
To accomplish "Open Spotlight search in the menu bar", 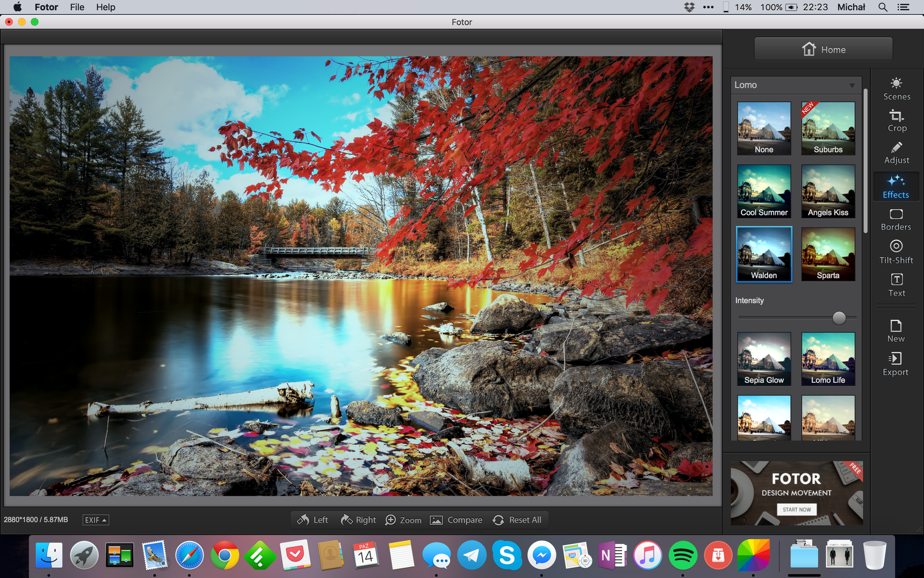I will click(x=883, y=7).
